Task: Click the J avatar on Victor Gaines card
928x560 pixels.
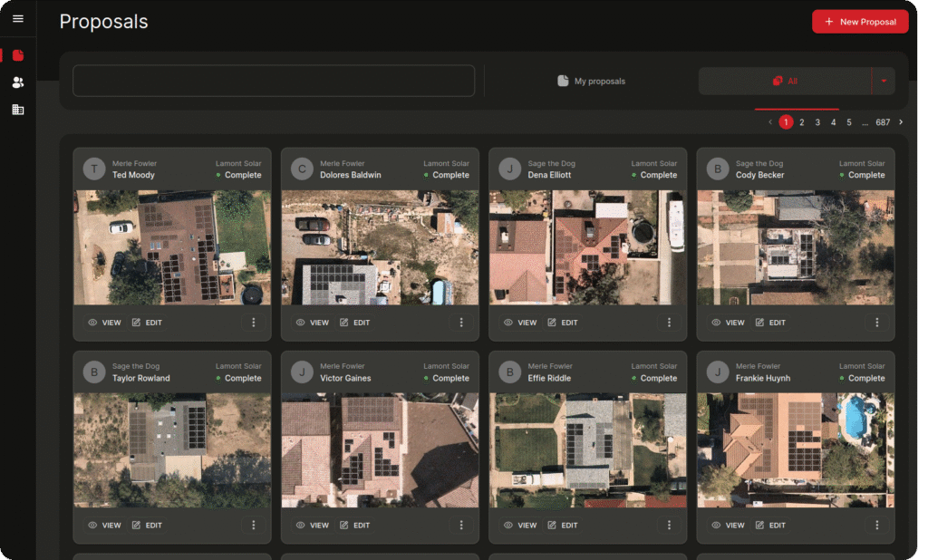Action: (302, 372)
